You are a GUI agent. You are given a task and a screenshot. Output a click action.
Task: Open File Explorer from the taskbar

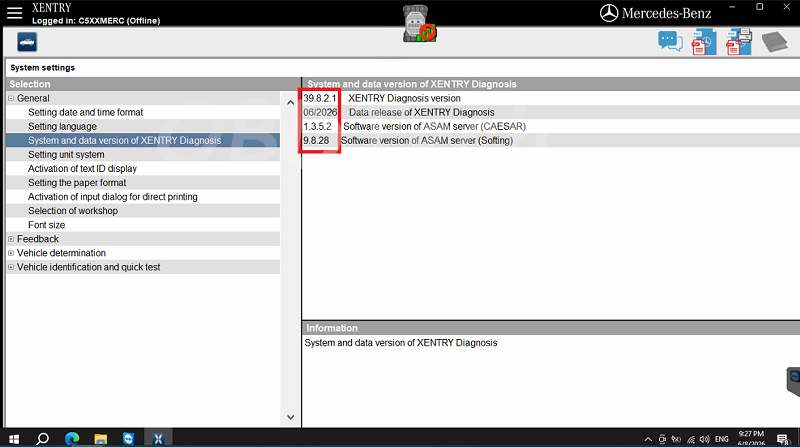point(101,439)
